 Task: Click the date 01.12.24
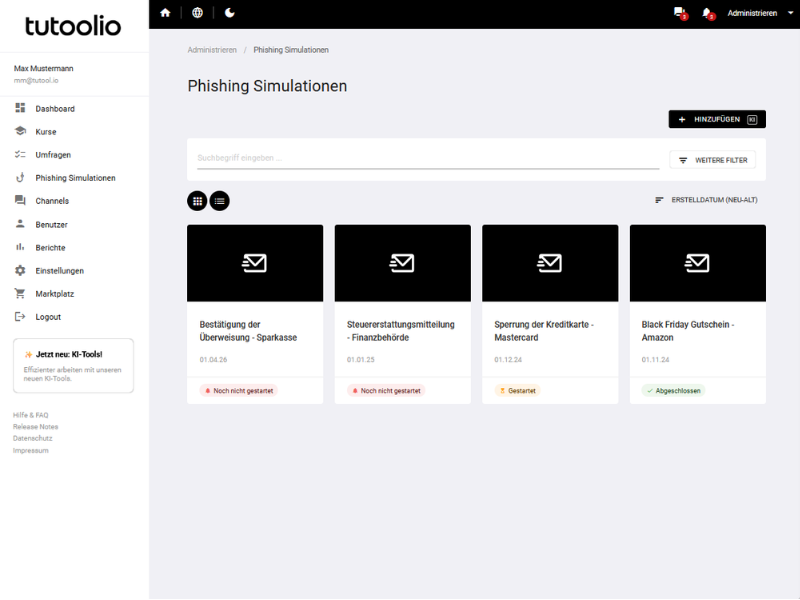tap(508, 360)
